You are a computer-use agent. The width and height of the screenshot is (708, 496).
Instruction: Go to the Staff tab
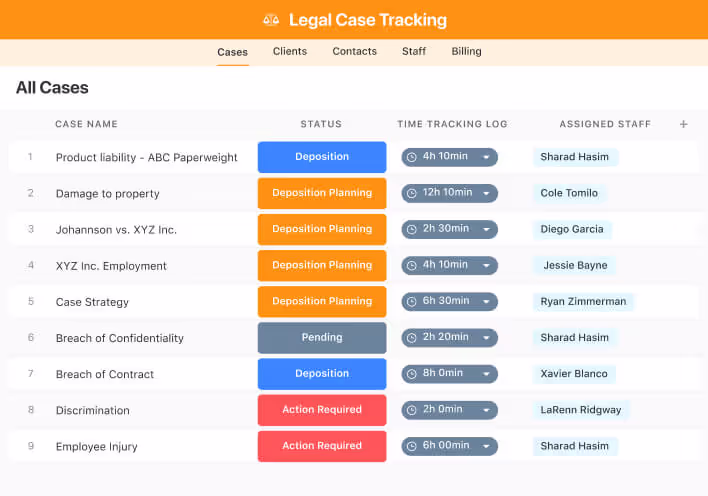point(414,51)
